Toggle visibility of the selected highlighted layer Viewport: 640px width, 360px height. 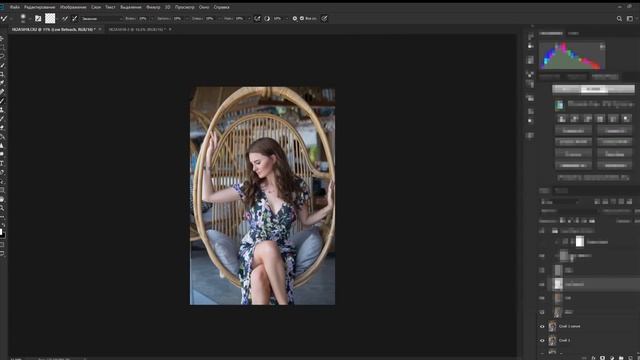click(542, 284)
